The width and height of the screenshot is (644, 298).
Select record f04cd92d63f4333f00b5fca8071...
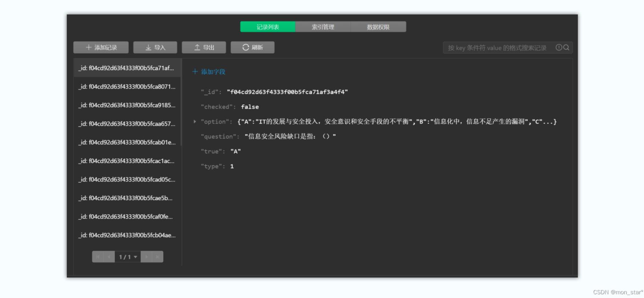[127, 87]
